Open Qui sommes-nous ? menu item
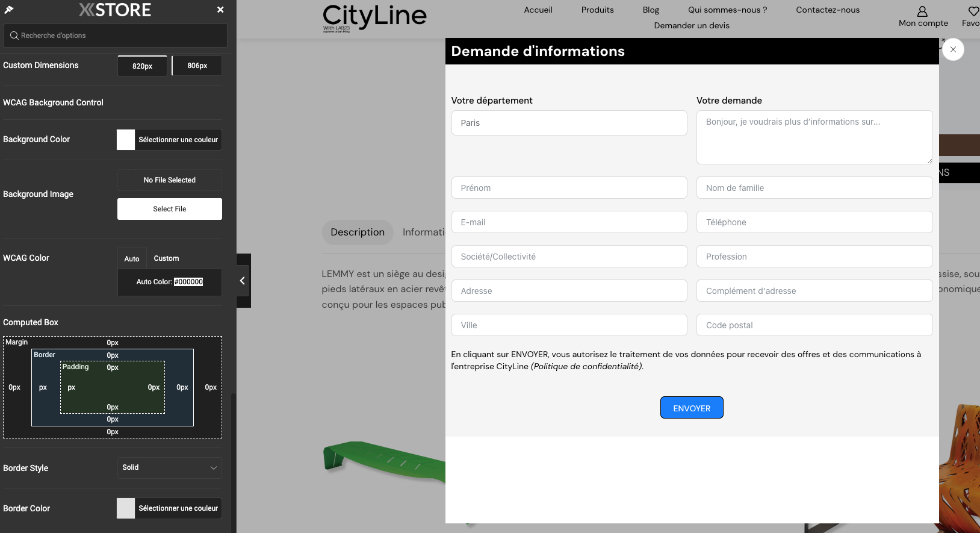 pyautogui.click(x=728, y=10)
